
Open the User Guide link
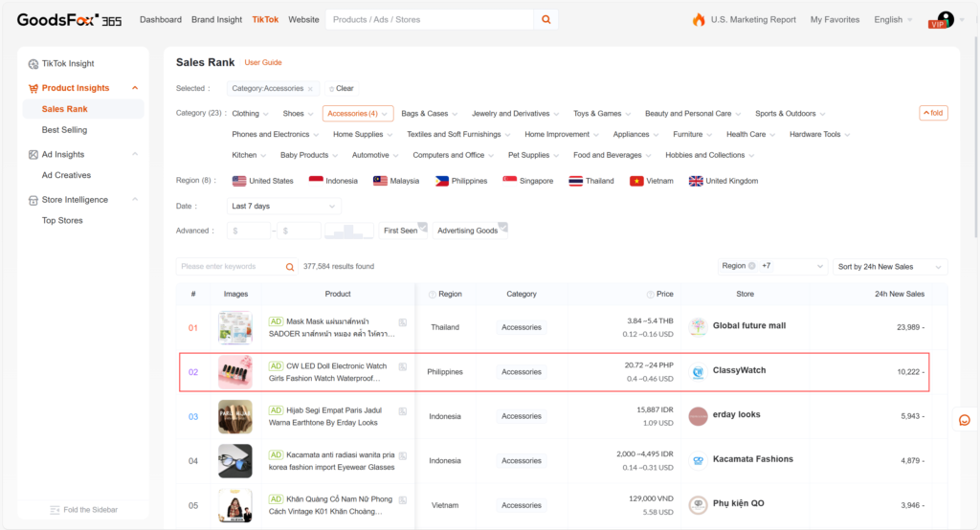coord(263,62)
